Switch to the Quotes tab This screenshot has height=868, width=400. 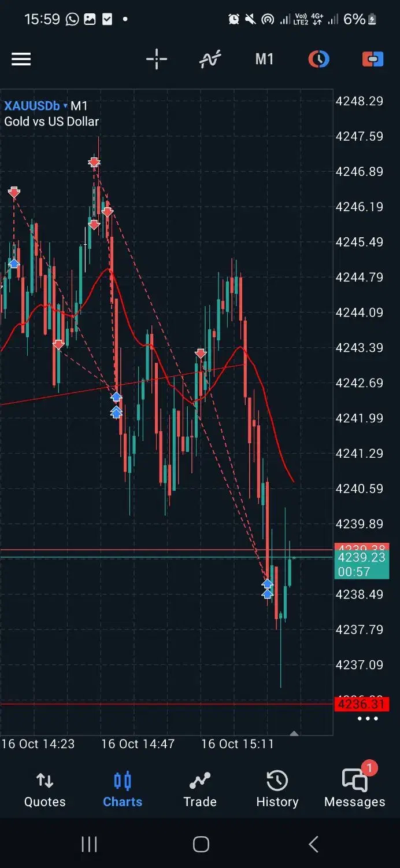(x=45, y=790)
